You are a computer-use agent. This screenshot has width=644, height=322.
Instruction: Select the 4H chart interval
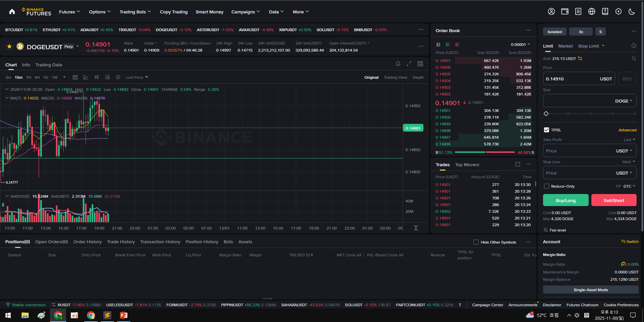pos(37,77)
